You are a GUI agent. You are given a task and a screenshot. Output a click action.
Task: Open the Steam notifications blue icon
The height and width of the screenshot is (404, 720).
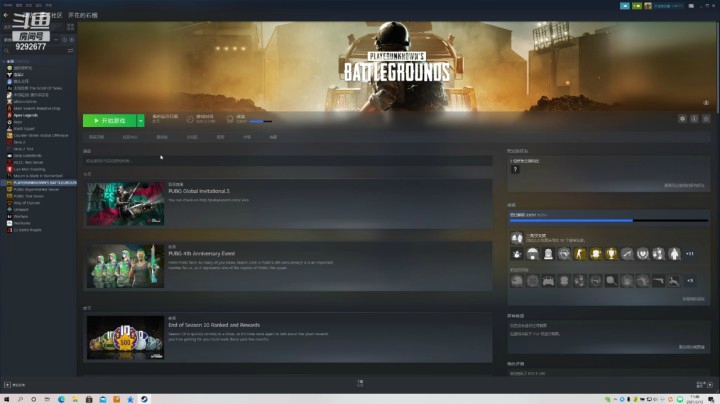point(624,6)
